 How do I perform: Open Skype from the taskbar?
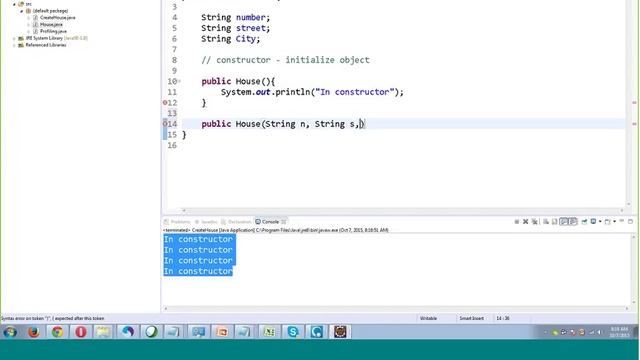[x=293, y=332]
